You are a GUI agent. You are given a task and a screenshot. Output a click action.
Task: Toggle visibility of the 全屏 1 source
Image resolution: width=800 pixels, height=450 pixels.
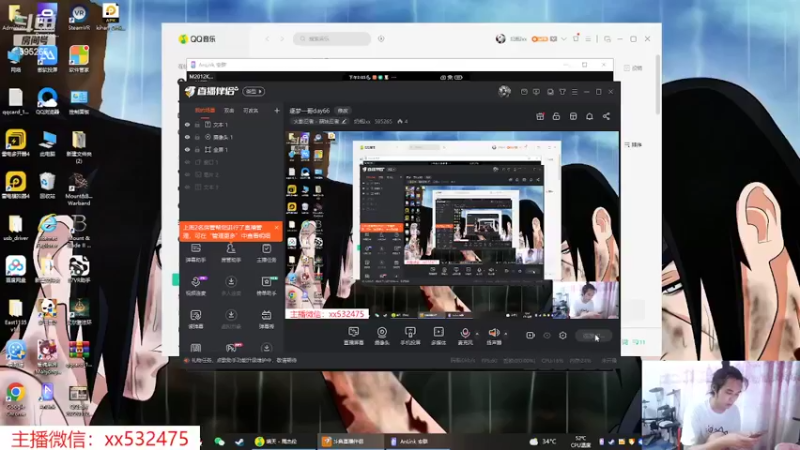coord(187,149)
